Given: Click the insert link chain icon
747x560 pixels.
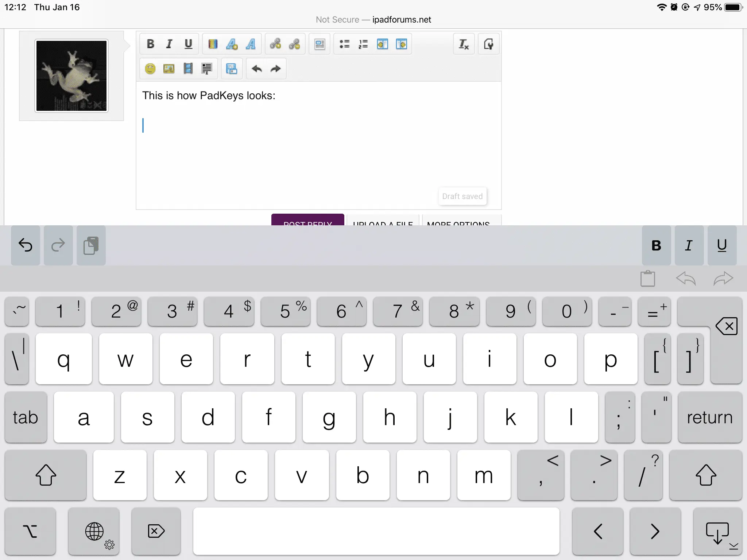Looking at the screenshot, I should click(275, 44).
